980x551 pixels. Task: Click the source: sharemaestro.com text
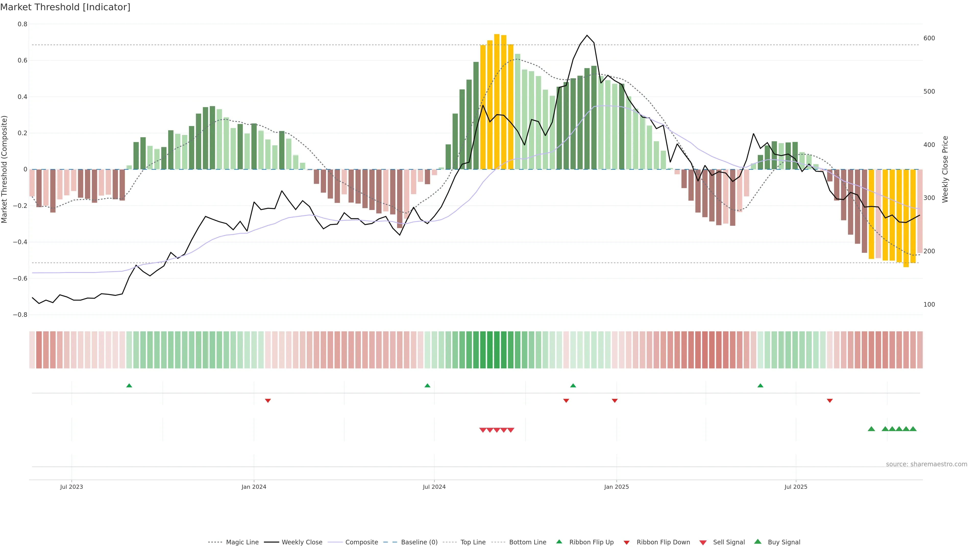coord(926,464)
